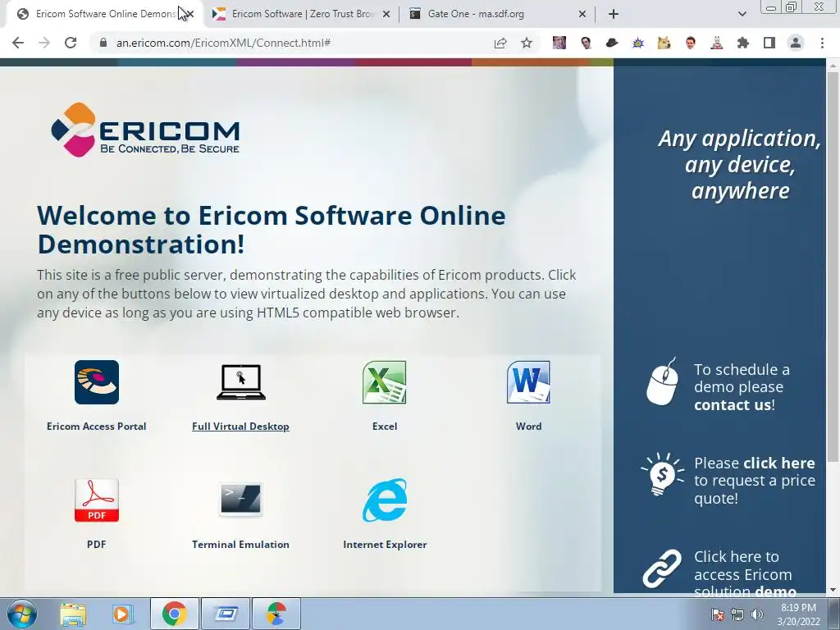The image size is (840, 630).
Task: Open Windows Media Player from taskbar
Action: pos(123,614)
